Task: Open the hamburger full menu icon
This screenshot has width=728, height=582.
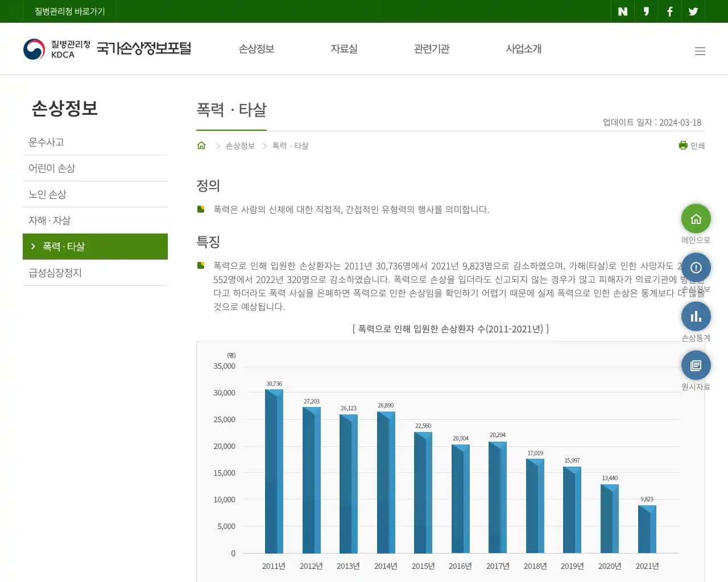Action: [x=700, y=51]
